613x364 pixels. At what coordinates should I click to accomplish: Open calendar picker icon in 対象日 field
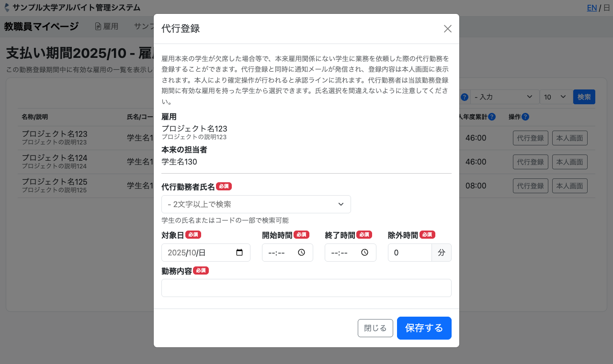(x=239, y=253)
